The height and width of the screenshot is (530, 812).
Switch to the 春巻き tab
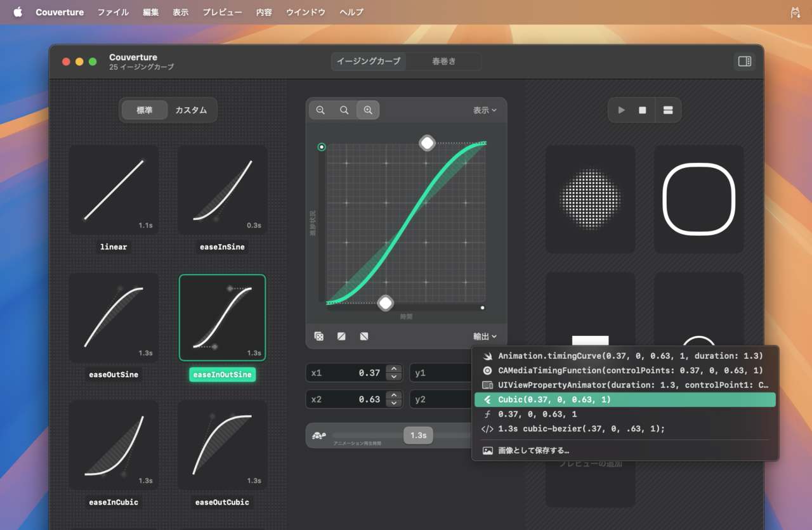coord(443,61)
